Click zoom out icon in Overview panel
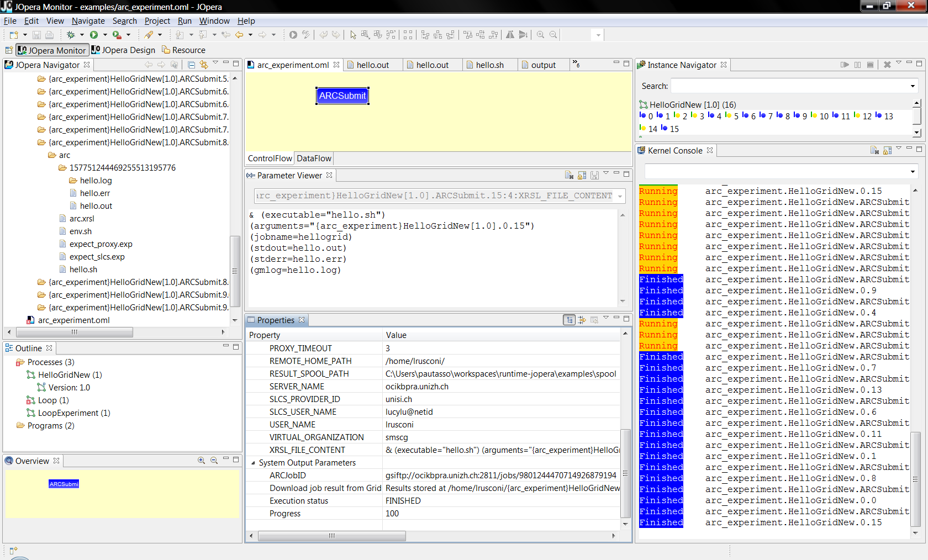The height and width of the screenshot is (560, 928). (214, 461)
